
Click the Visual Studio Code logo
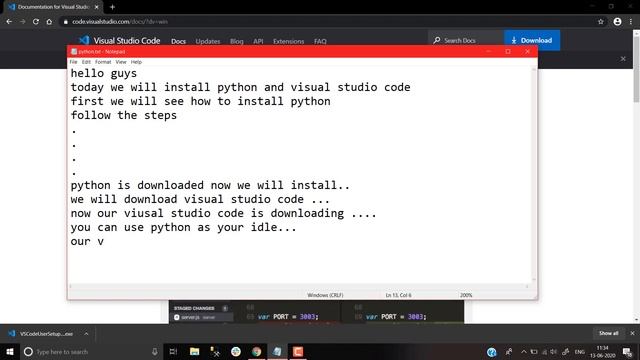click(x=120, y=40)
